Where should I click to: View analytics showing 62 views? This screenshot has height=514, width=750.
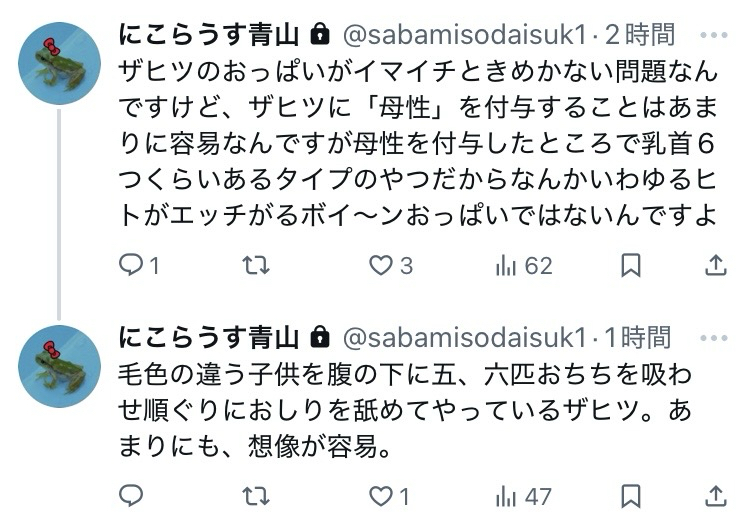(508, 265)
